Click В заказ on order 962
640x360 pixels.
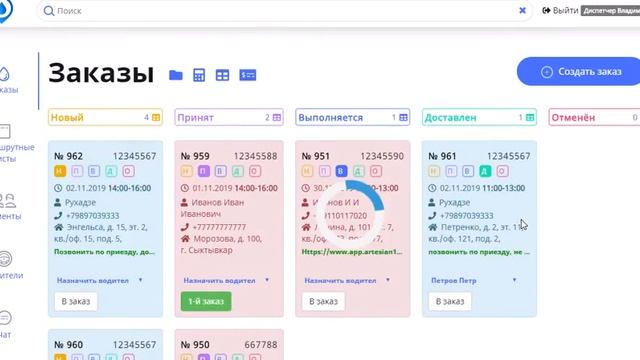76,302
